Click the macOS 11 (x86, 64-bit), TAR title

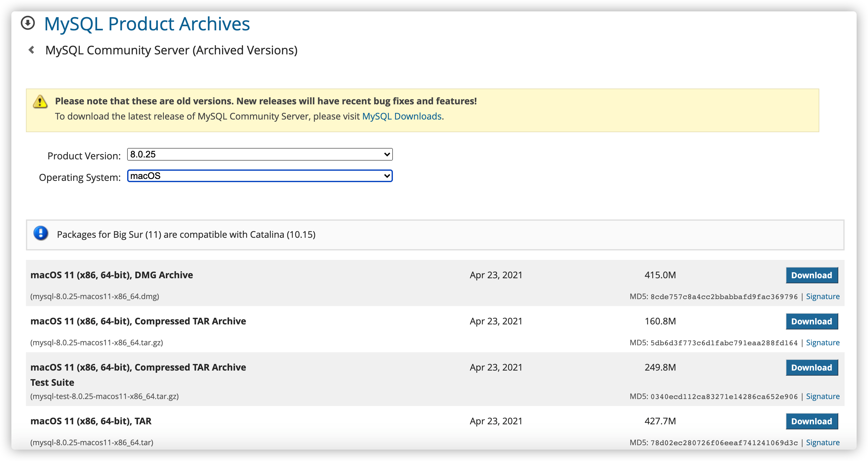[x=91, y=421]
